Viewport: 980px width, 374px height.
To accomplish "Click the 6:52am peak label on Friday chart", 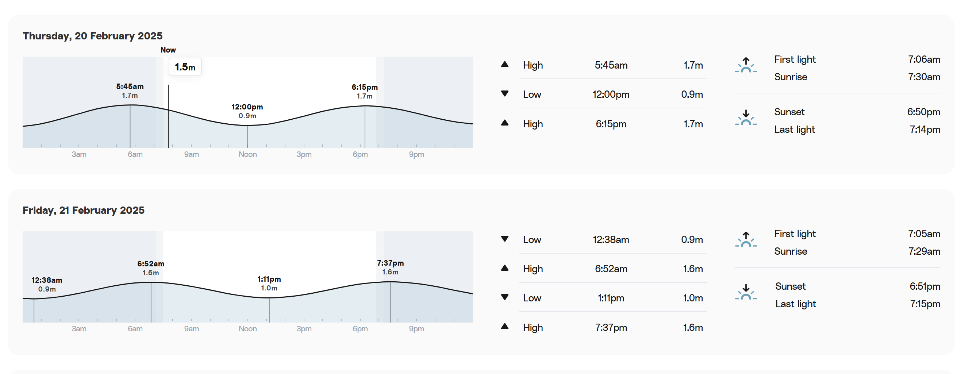I will [151, 268].
